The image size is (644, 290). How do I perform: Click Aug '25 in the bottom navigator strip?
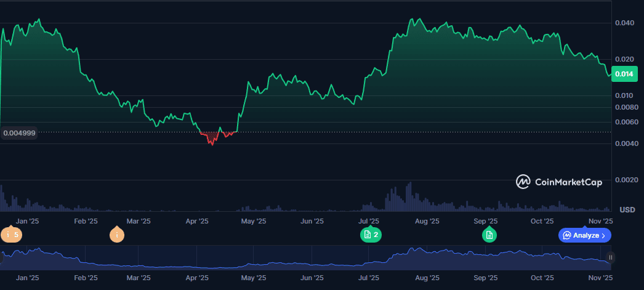point(427,278)
